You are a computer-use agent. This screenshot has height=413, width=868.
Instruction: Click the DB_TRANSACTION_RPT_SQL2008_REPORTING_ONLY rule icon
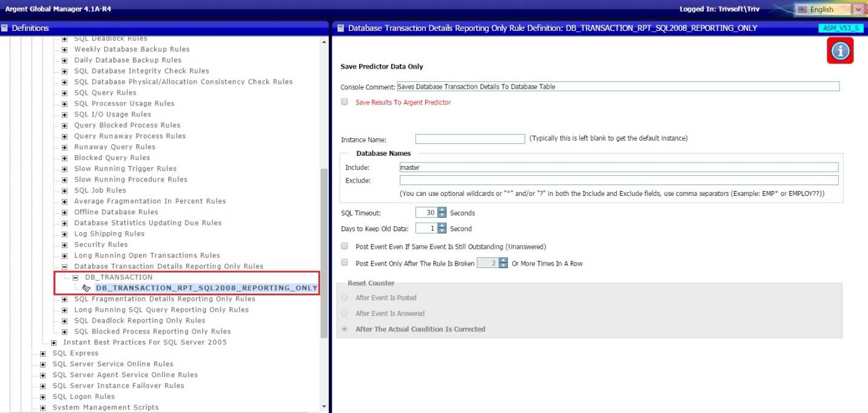(87, 288)
